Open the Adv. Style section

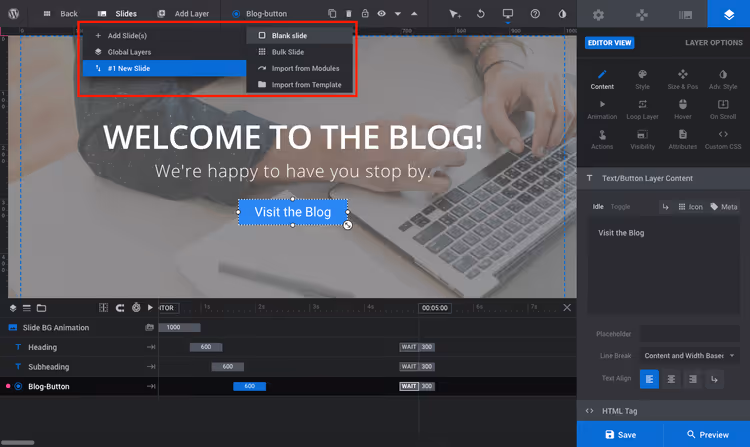(723, 79)
